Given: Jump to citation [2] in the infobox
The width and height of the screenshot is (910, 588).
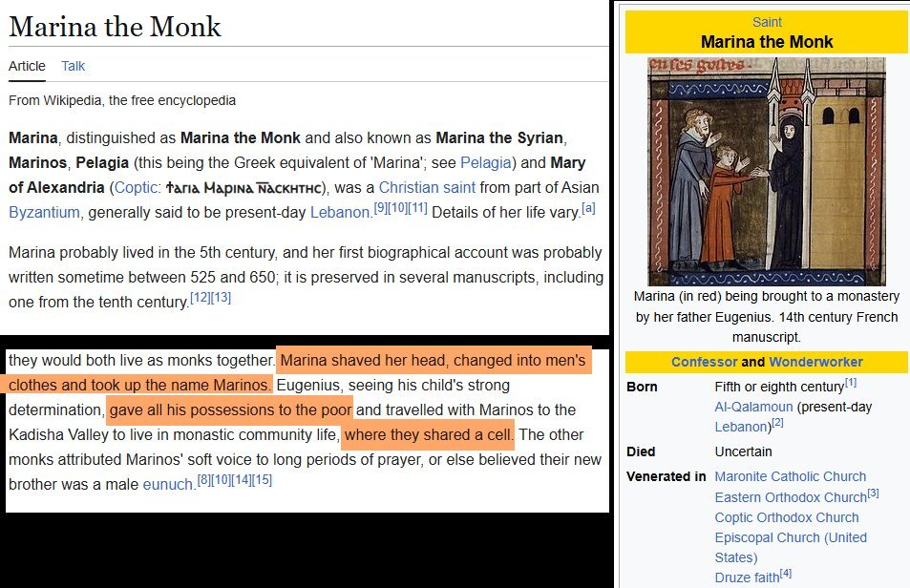Looking at the screenshot, I should (x=777, y=423).
